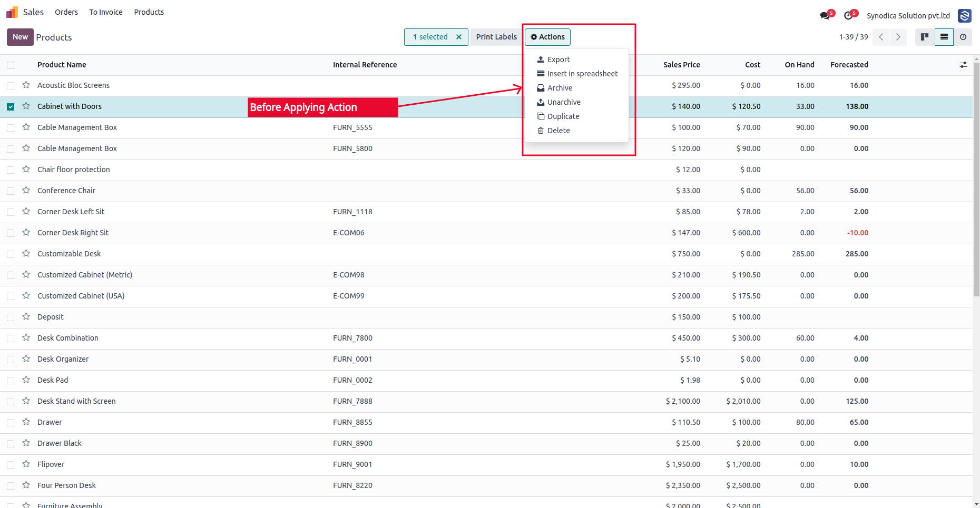
Task: Tick the Customizable Desk row checkbox
Action: [11, 254]
